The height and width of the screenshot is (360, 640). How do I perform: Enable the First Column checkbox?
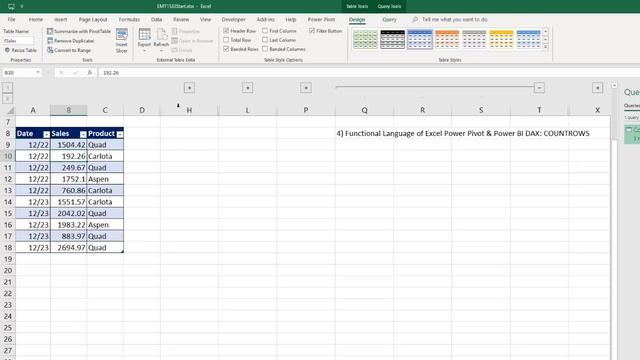pyautogui.click(x=265, y=31)
